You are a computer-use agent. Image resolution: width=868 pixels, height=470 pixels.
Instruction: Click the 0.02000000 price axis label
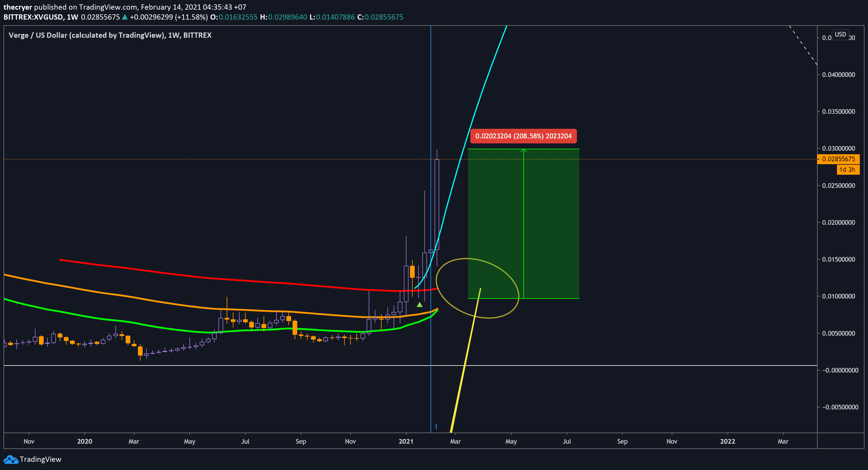[838, 222]
